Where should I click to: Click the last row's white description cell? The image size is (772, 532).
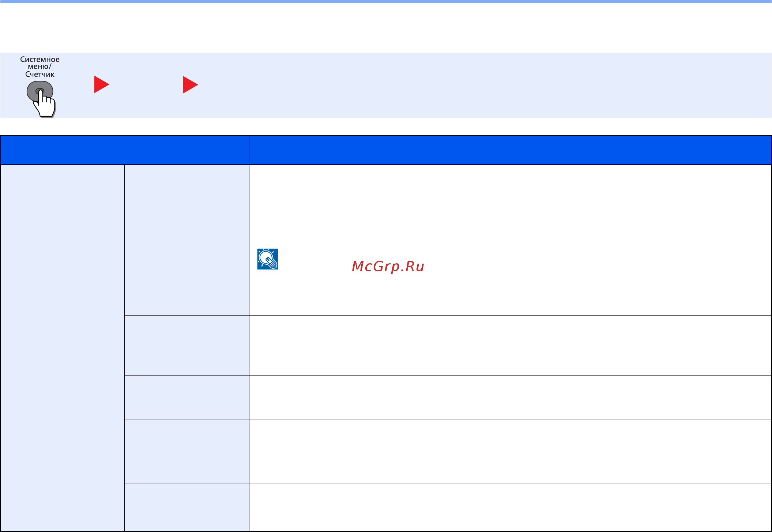click(x=510, y=507)
